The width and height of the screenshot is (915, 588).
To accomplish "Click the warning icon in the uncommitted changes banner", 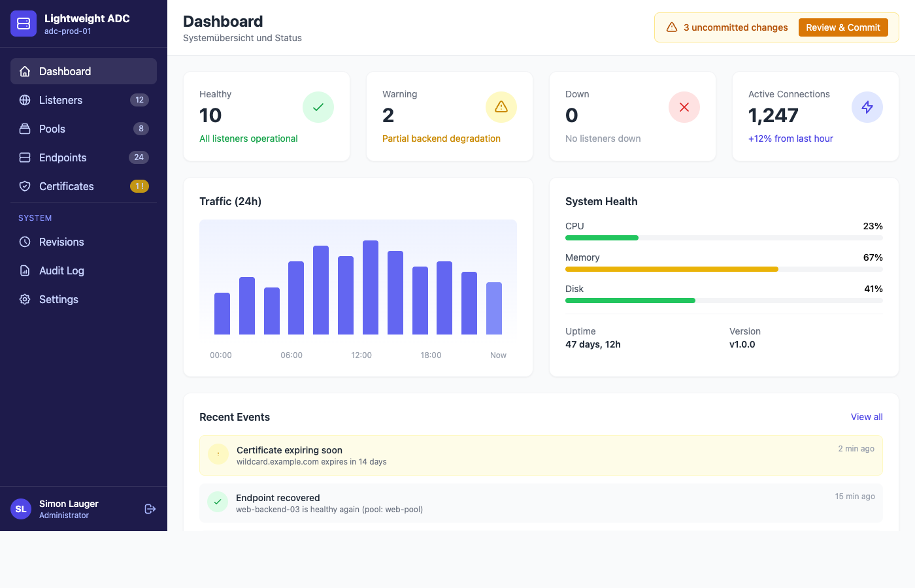I will tap(671, 27).
